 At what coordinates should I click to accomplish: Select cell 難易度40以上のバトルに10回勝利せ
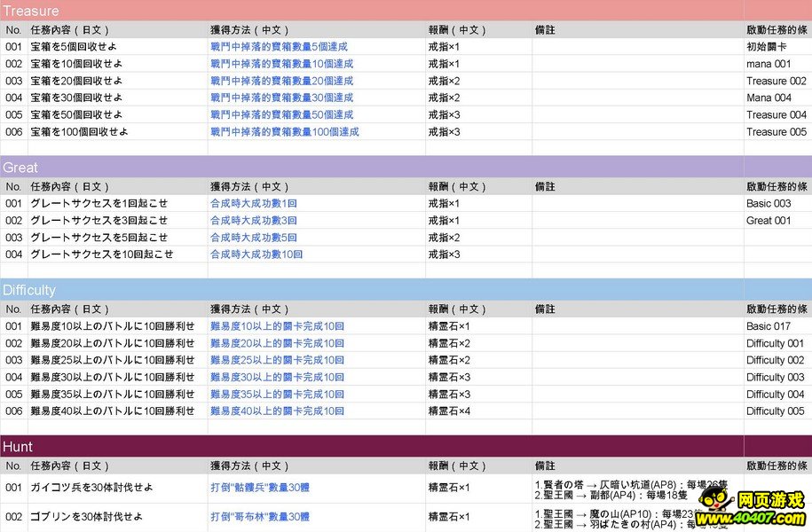coord(117,411)
